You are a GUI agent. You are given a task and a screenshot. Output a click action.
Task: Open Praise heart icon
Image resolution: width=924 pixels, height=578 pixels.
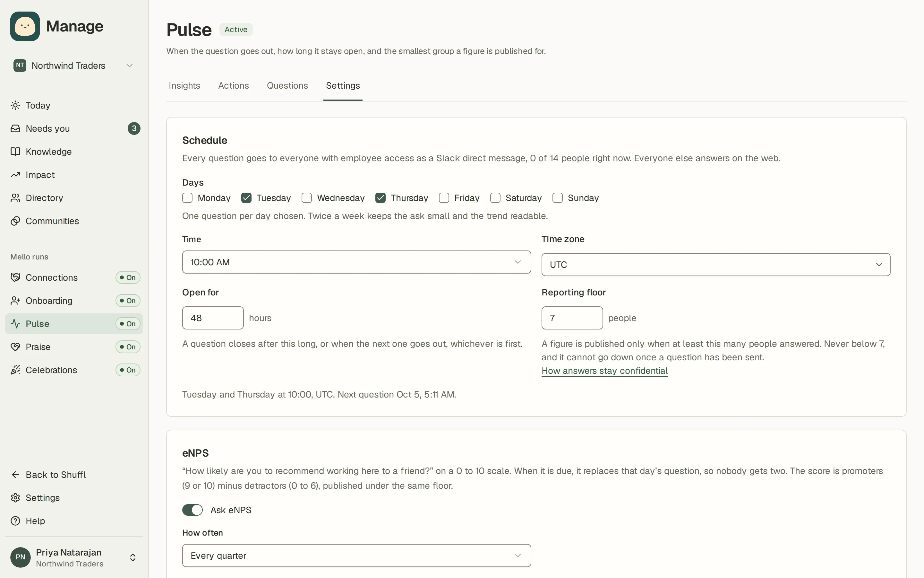(x=15, y=347)
